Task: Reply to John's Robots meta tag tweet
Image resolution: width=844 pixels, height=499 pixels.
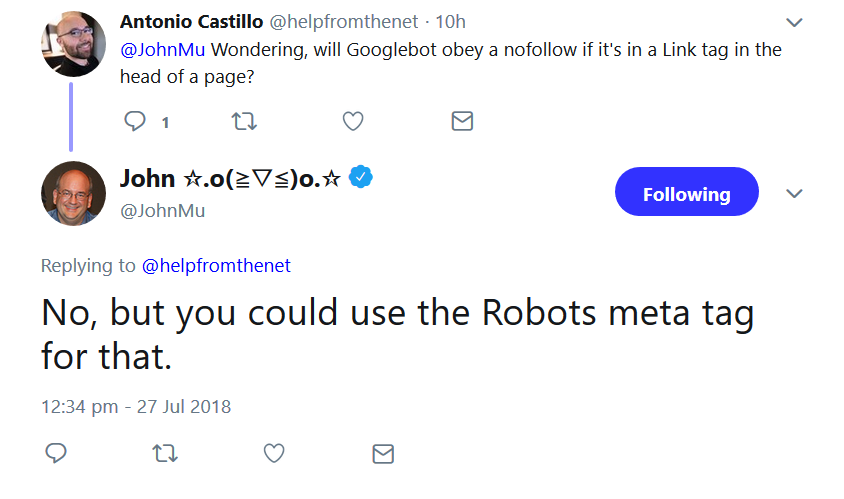Action: (x=57, y=454)
